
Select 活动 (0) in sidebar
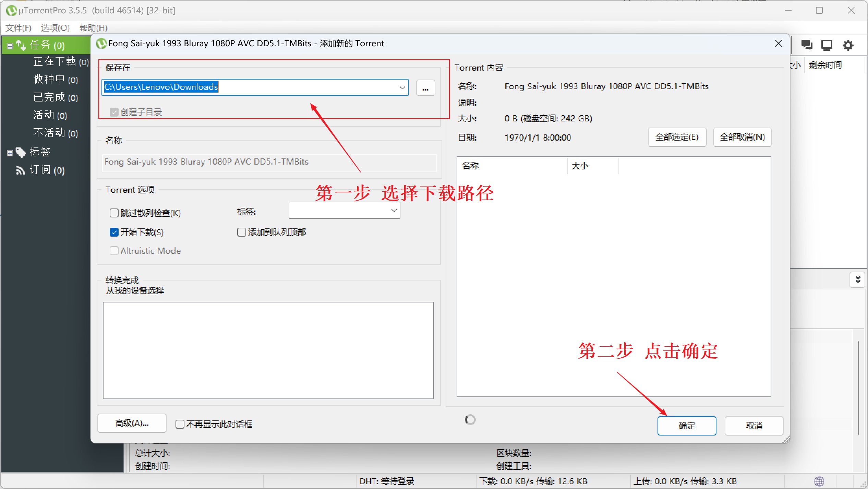[x=50, y=115]
